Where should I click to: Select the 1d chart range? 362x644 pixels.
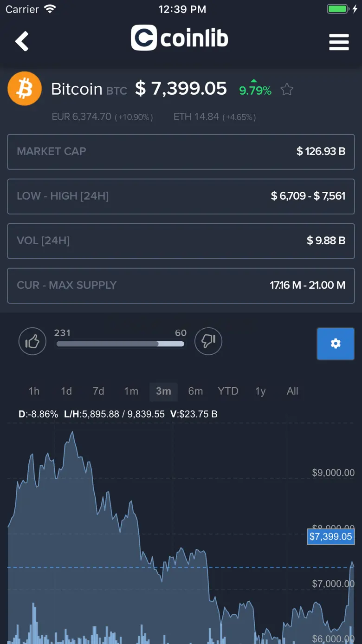[x=66, y=391]
